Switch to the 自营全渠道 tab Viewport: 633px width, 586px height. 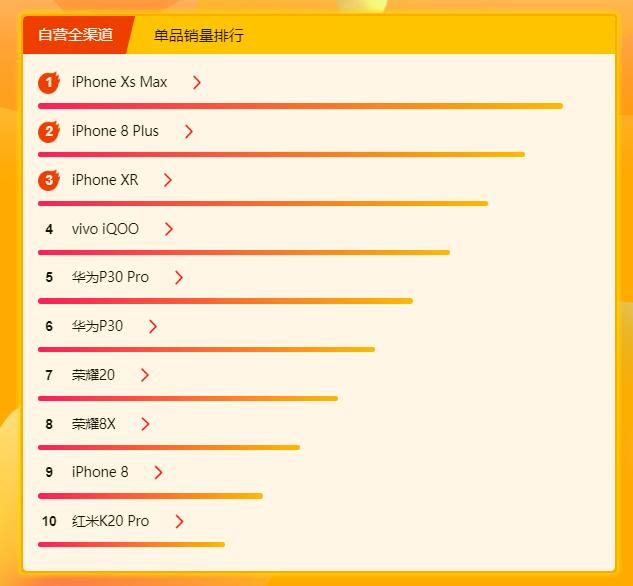click(x=75, y=35)
